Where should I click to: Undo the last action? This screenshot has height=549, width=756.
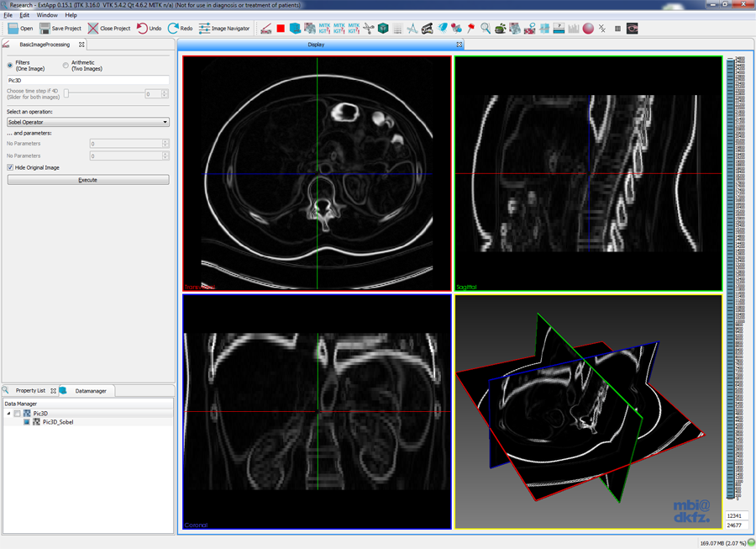click(143, 29)
